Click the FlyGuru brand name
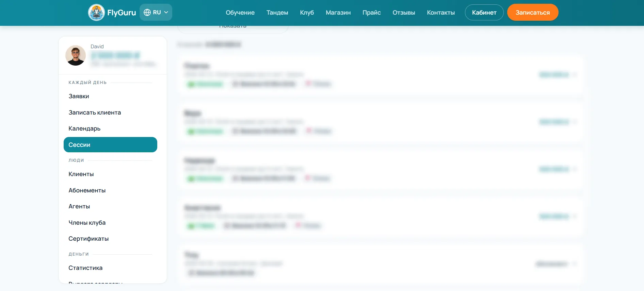Image resolution: width=644 pixels, height=291 pixels. coord(122,13)
